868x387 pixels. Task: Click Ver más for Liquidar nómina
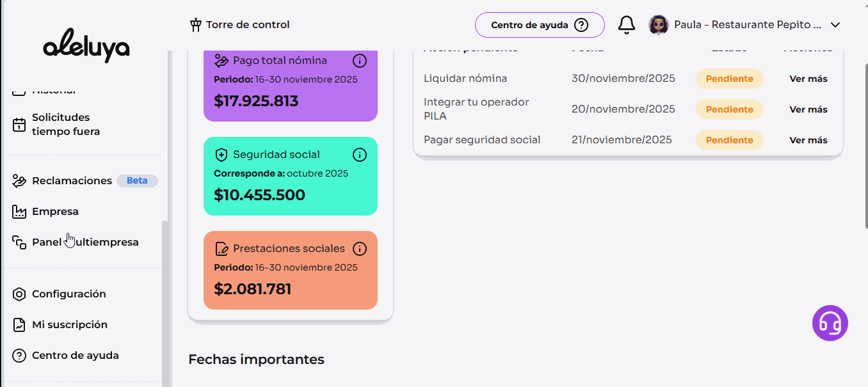[808, 79]
